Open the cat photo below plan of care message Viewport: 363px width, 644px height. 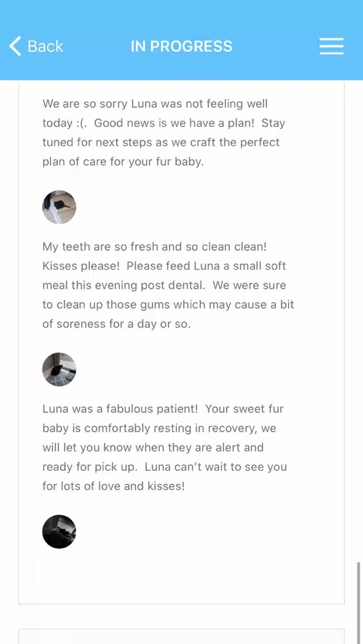(x=59, y=207)
